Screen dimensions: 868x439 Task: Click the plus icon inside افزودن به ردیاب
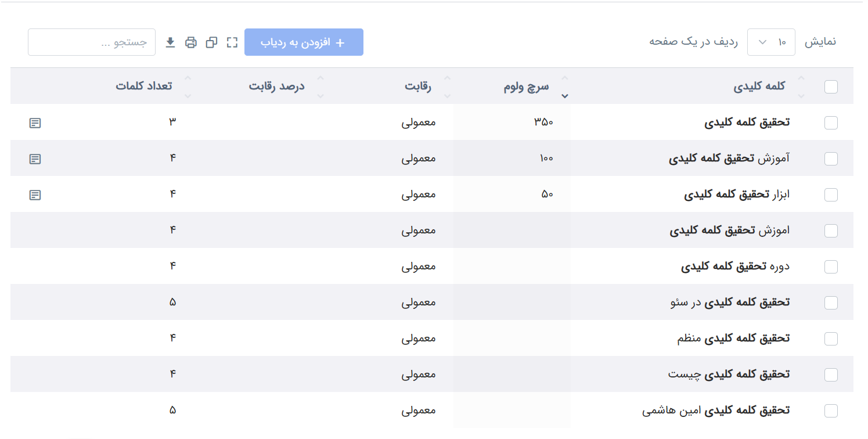point(341,42)
